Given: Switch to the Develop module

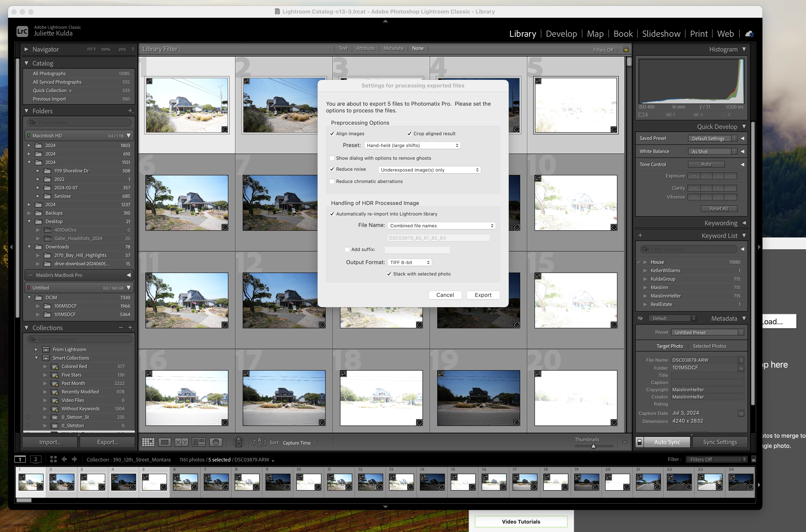Looking at the screenshot, I should [561, 34].
